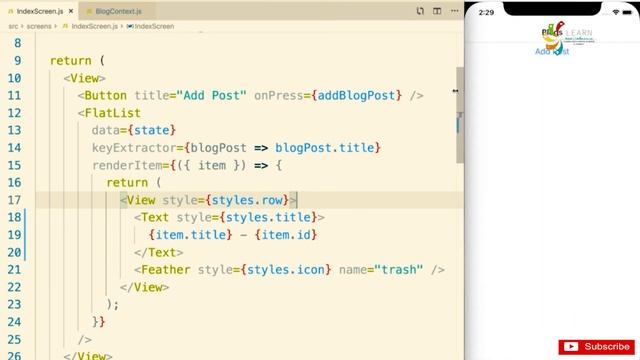Click the state variable on line 13

(x=151, y=130)
